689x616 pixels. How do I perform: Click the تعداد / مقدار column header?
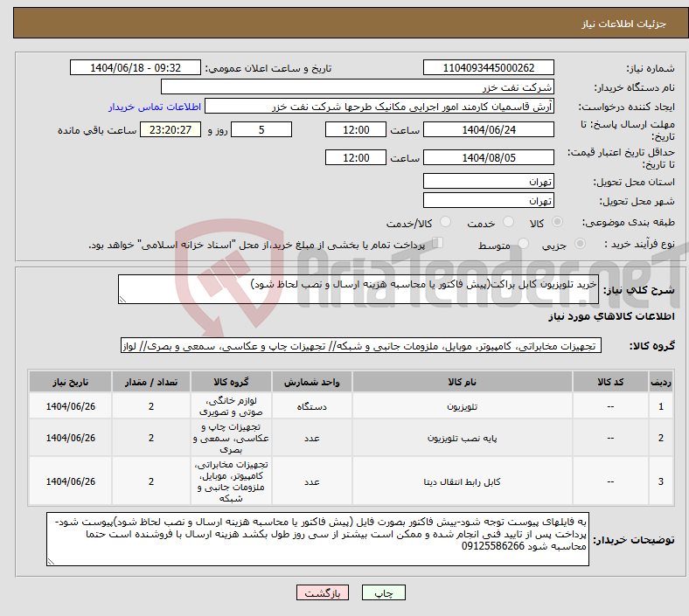[151, 382]
